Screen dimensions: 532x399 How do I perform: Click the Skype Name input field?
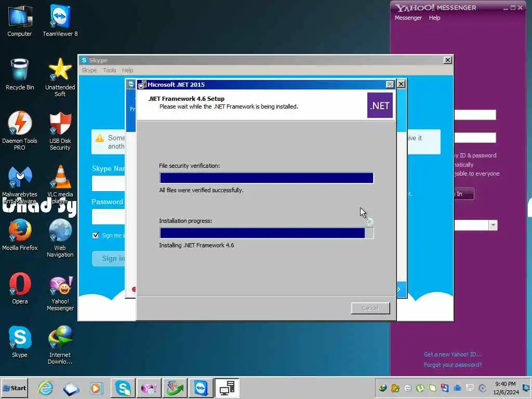(108, 183)
